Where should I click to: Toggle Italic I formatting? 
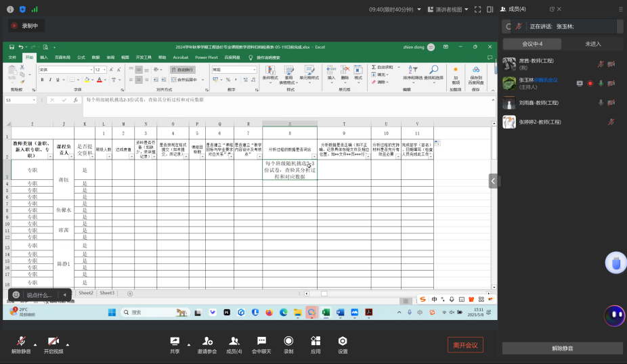[50, 80]
